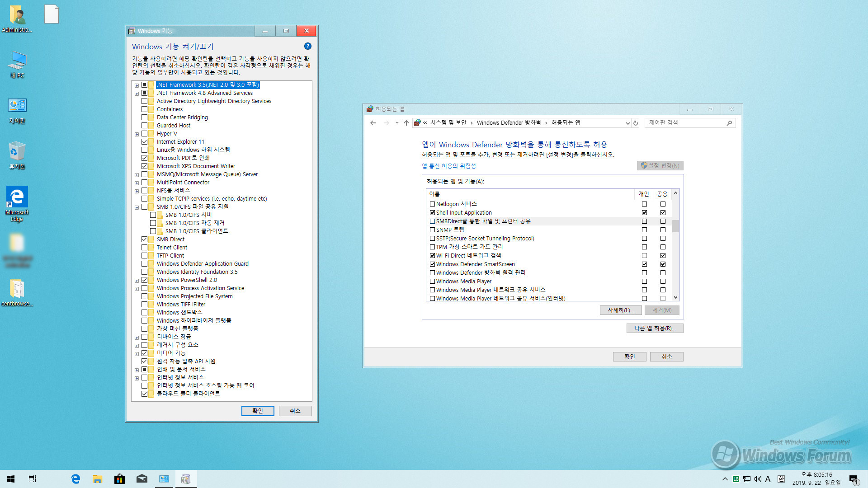Expand 미디어 기능 tree node
The width and height of the screenshot is (868, 488).
[x=137, y=354]
